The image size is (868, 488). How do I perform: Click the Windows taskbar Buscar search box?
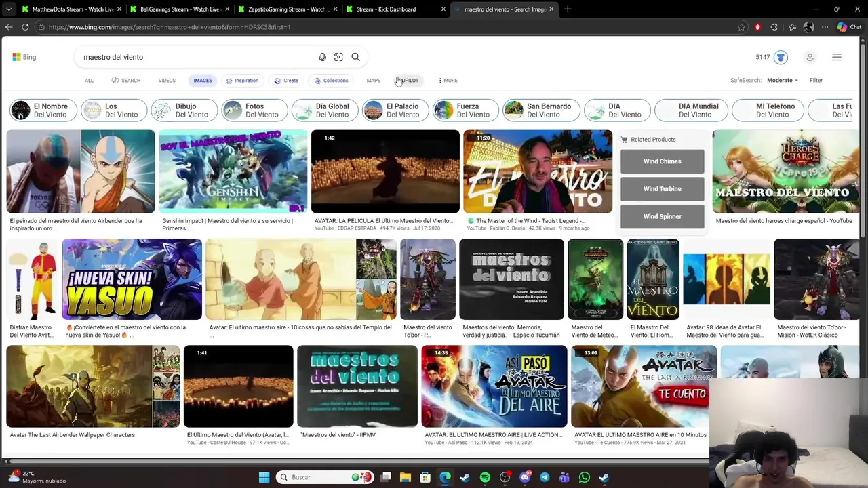[324, 477]
